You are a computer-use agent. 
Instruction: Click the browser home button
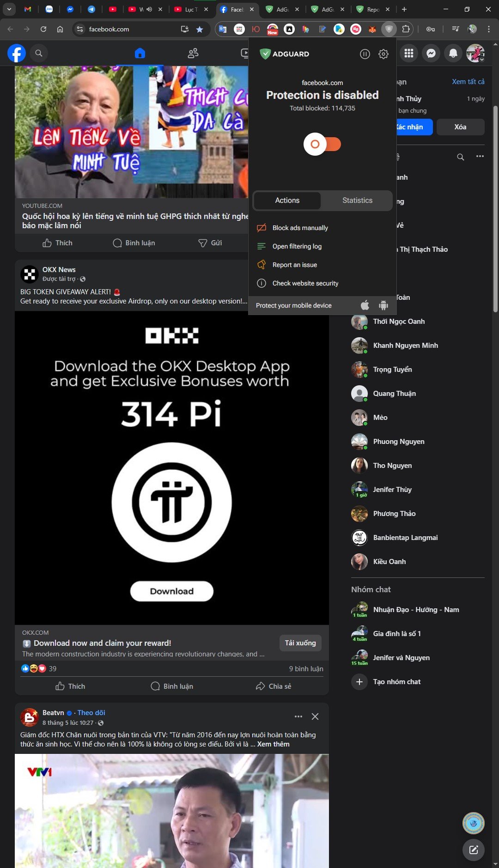60,29
